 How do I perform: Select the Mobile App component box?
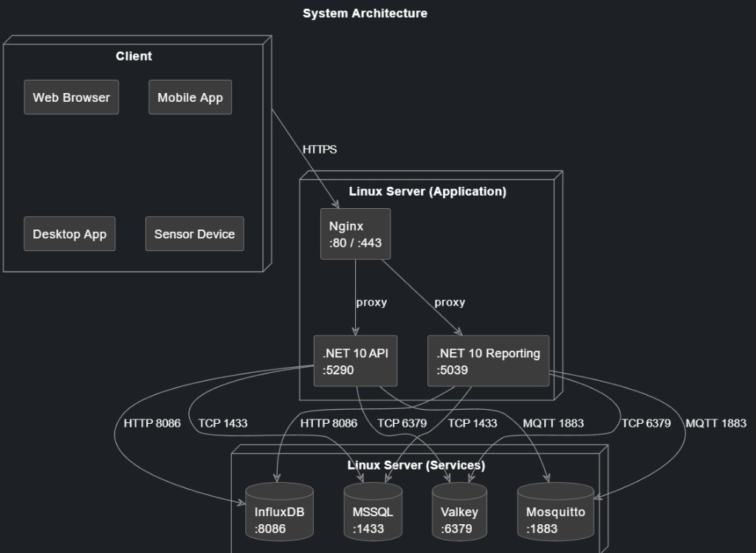(x=190, y=97)
